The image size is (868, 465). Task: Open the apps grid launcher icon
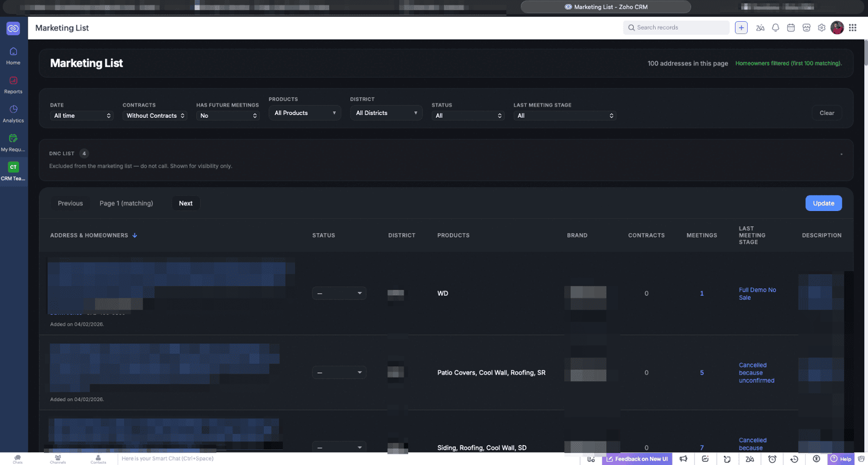853,28
